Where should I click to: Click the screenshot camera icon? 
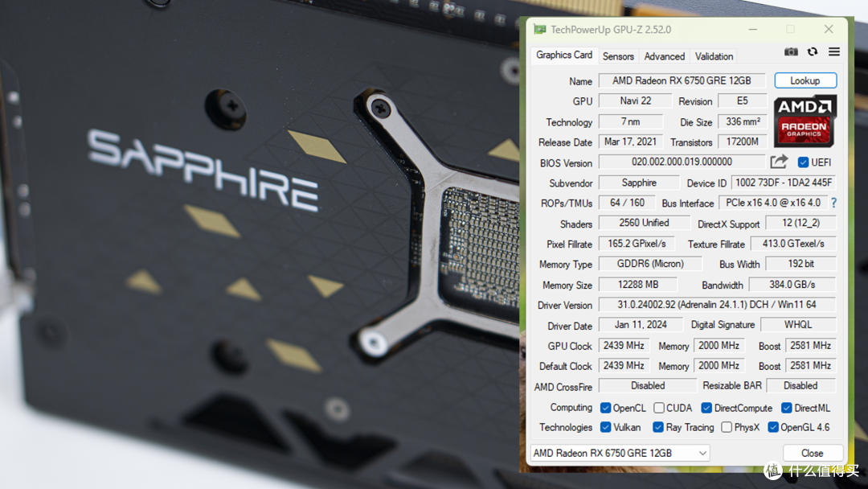(x=791, y=52)
